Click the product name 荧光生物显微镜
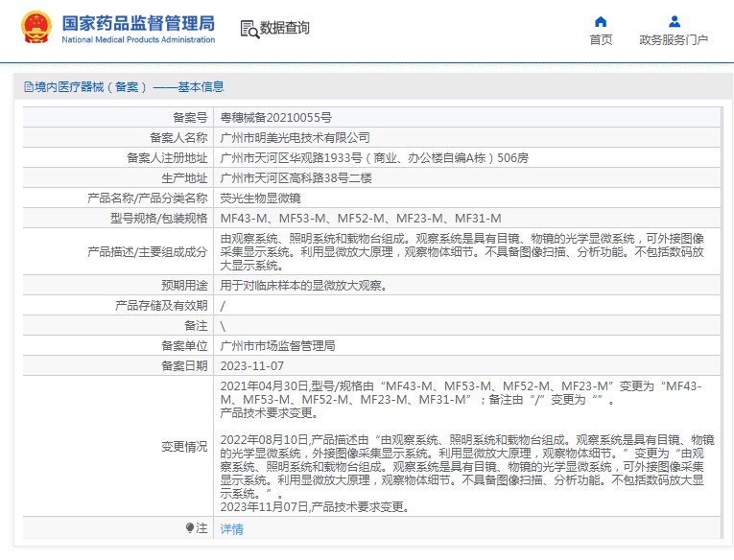This screenshot has width=734, height=560. [261, 198]
